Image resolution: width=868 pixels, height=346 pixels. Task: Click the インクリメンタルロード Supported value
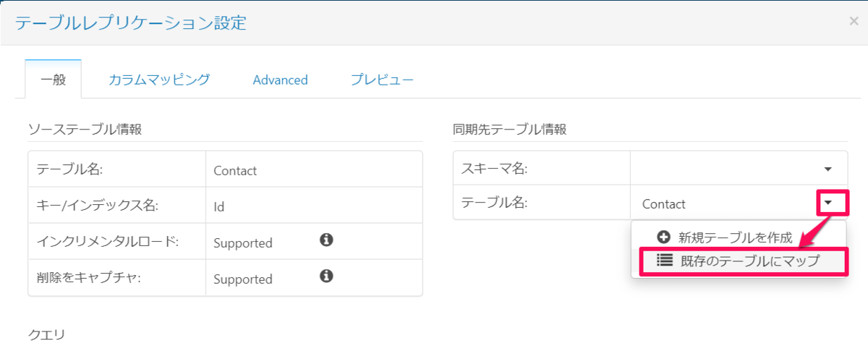pos(243,243)
